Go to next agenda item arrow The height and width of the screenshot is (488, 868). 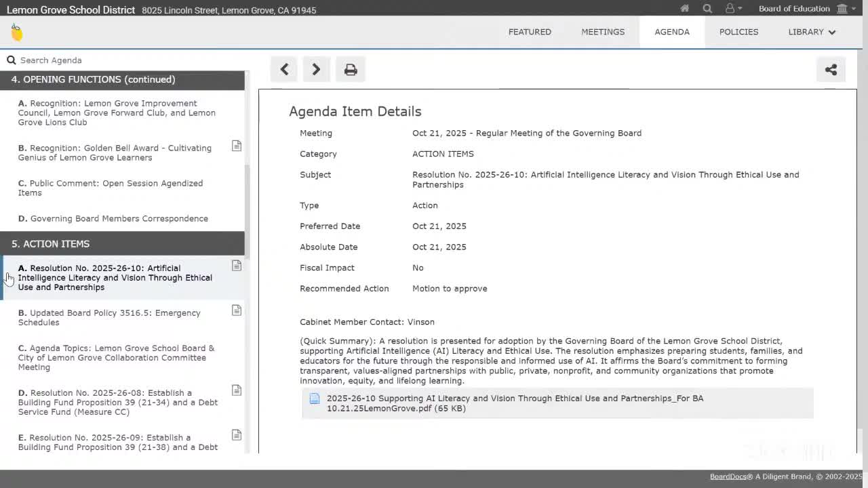pos(316,69)
